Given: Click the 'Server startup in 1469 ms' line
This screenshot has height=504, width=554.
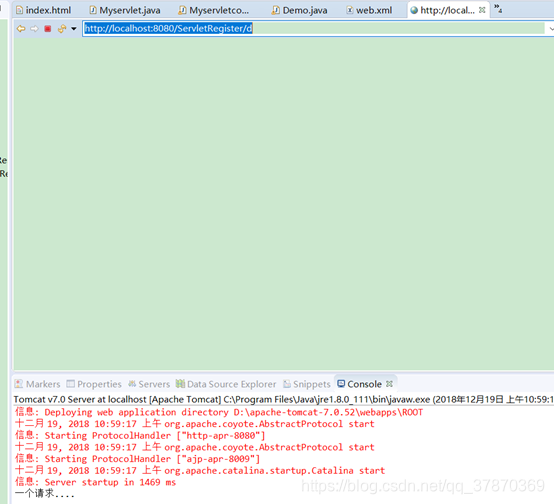Looking at the screenshot, I should [x=95, y=482].
